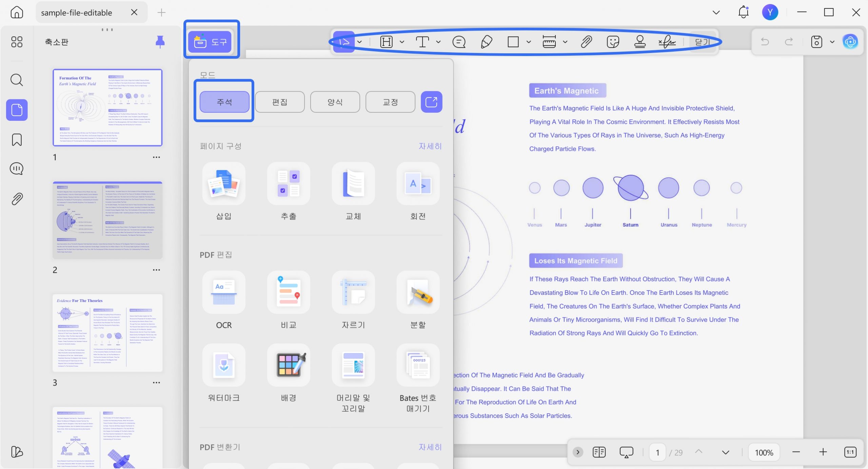Select the pencil drawing tool
868x469 pixels.
pyautogui.click(x=486, y=42)
